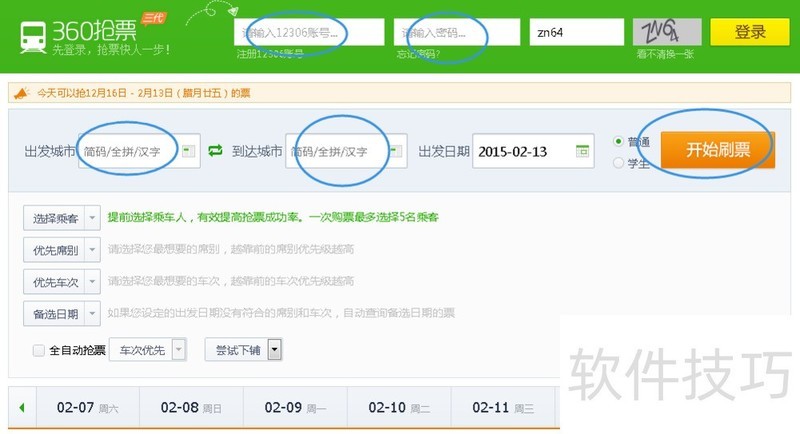
Task: Click the green previous-dates arrow
Action: tap(22, 408)
